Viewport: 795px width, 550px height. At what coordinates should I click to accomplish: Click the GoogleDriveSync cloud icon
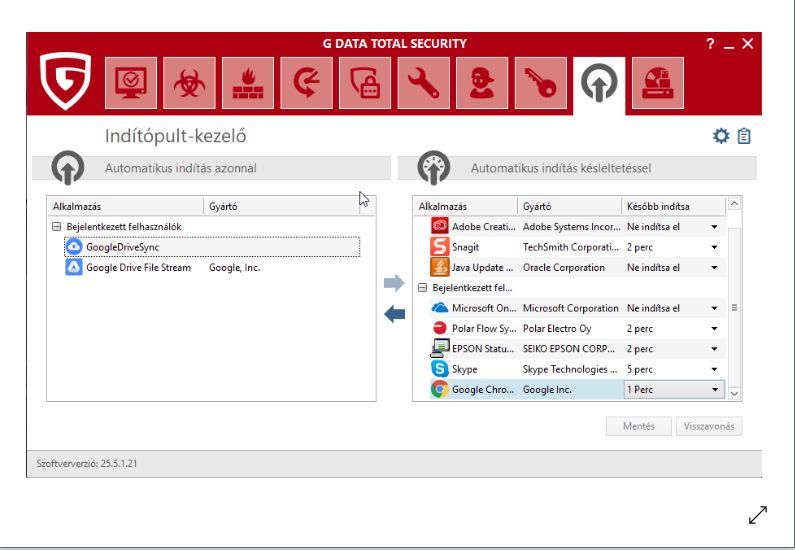(x=74, y=247)
